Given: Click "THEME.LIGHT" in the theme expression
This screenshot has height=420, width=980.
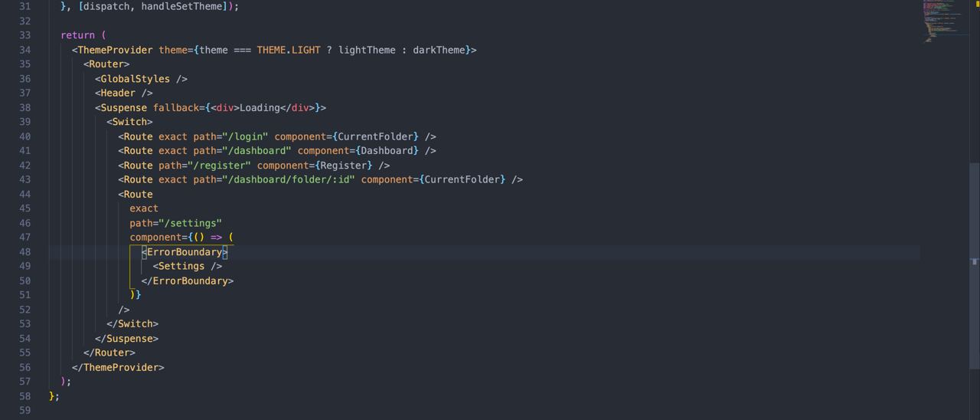Looking at the screenshot, I should point(289,50).
